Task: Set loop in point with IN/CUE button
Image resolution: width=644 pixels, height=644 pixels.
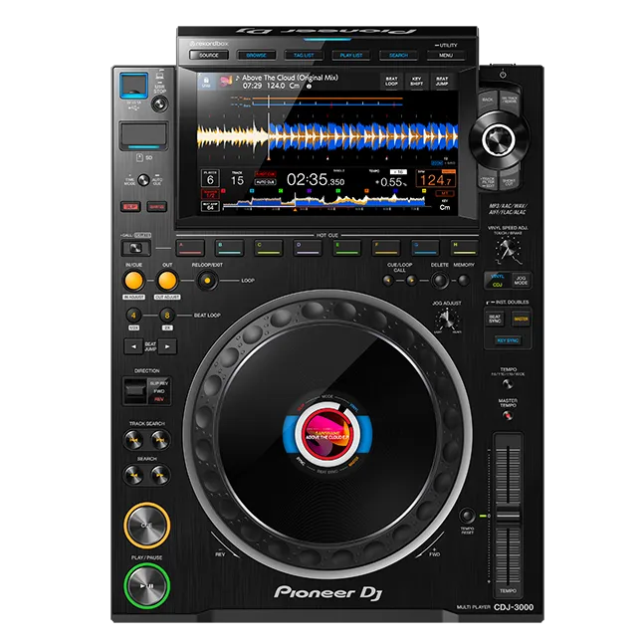Action: (x=134, y=281)
